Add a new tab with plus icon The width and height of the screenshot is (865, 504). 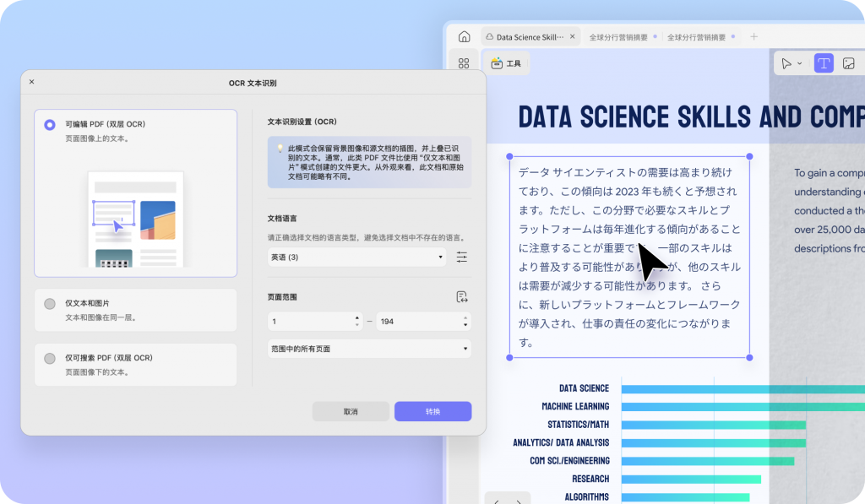(x=753, y=37)
